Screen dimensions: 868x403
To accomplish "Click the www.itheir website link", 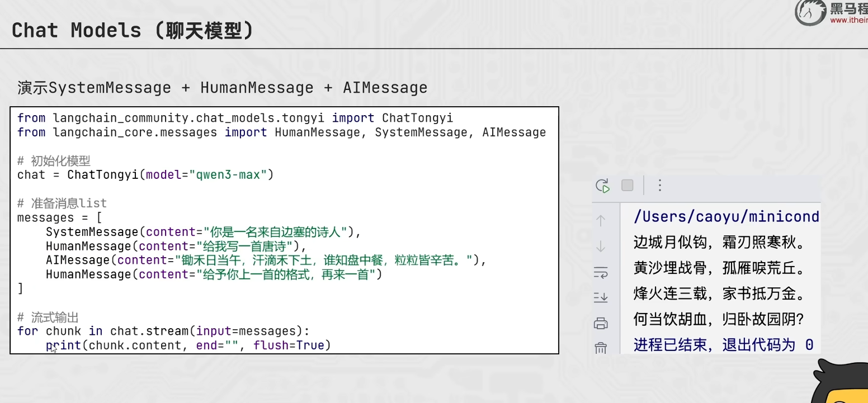I will coord(849,21).
